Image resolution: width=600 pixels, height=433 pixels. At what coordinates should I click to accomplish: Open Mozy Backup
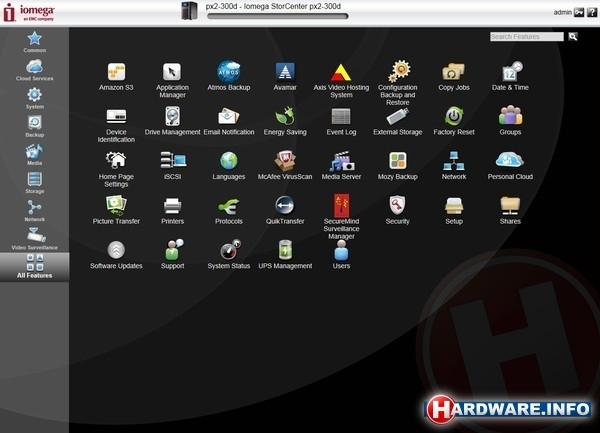[398, 166]
